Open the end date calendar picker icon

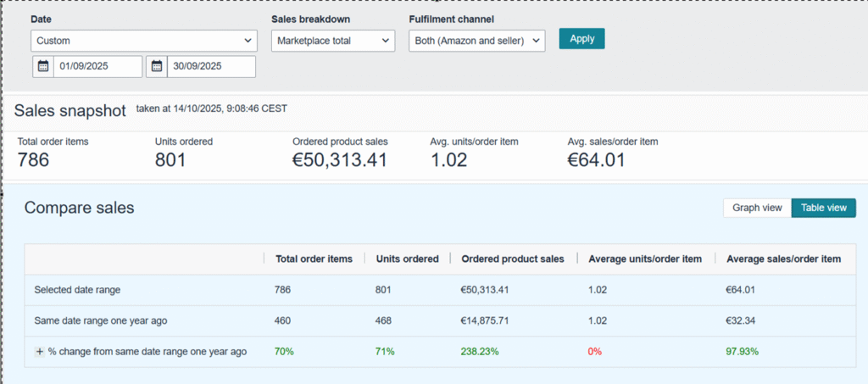[157, 67]
